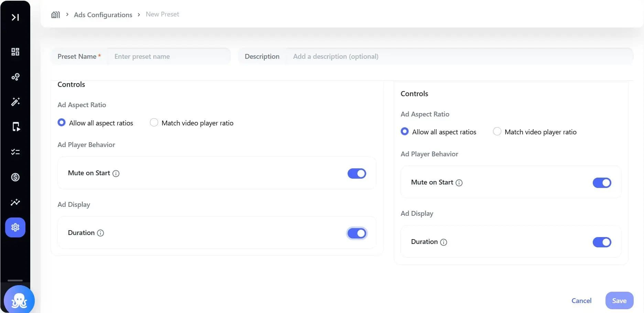The image size is (644, 313).
Task: Toggle Mute on Start switch in right panel
Action: tap(602, 183)
